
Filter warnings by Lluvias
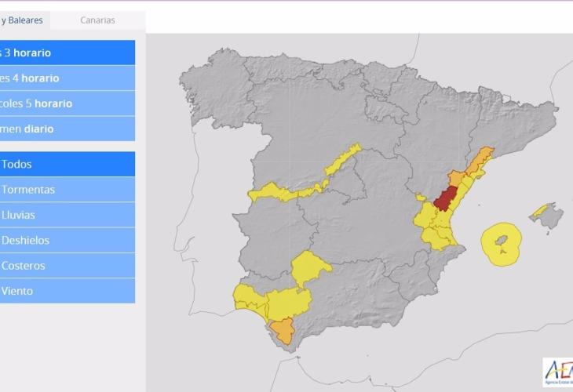tap(67, 215)
